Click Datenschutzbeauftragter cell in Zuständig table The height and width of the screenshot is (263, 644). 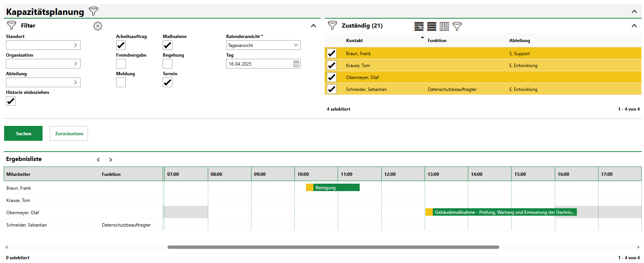pyautogui.click(x=452, y=89)
